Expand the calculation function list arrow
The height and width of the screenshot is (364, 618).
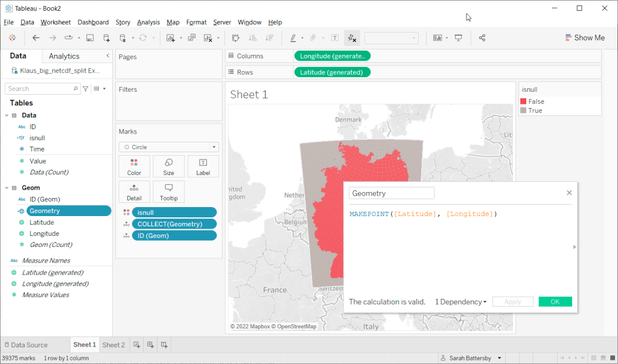575,247
